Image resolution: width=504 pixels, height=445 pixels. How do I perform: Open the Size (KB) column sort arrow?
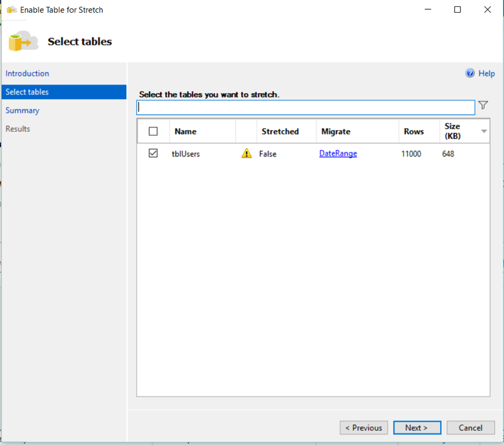point(484,132)
